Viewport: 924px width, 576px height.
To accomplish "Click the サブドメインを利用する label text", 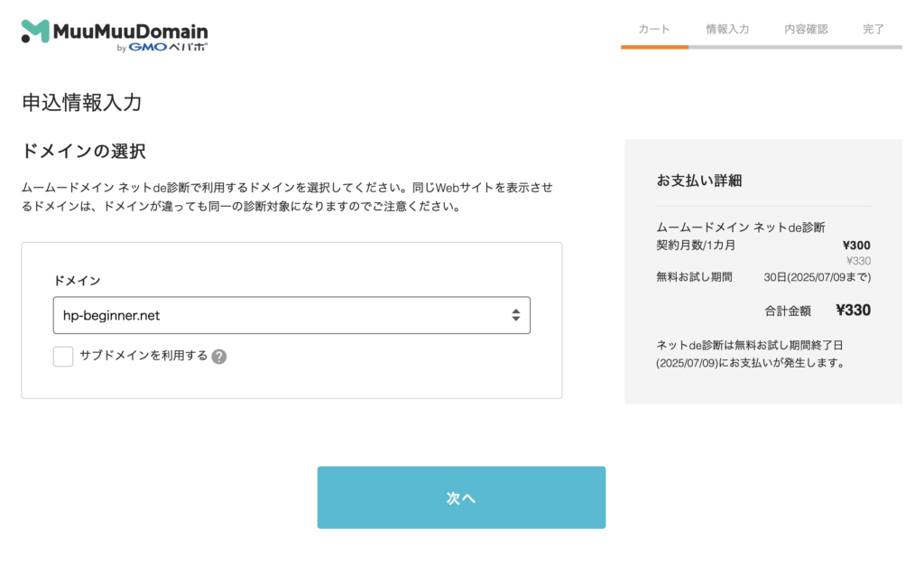I will click(143, 356).
